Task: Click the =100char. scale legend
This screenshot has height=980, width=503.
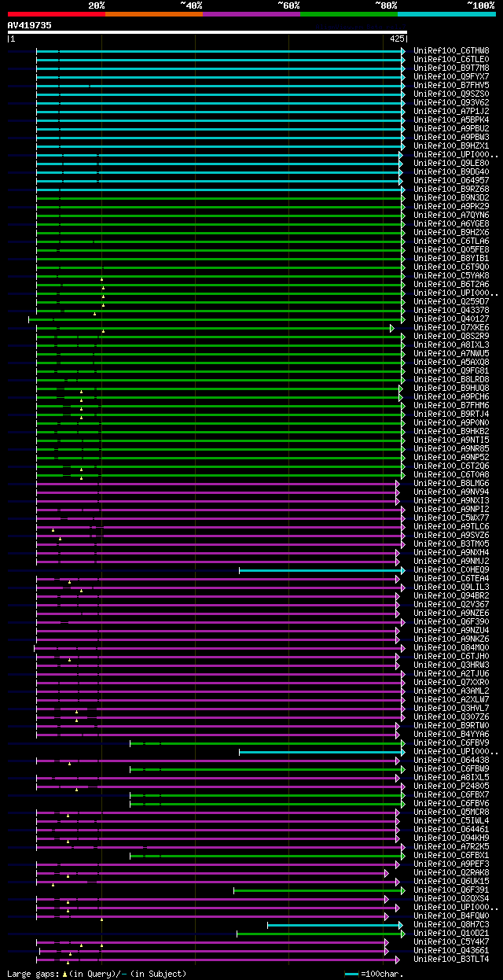Action: click(374, 974)
